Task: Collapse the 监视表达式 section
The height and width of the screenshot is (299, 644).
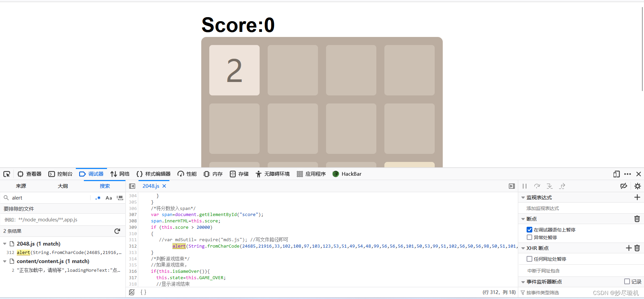Action: pyautogui.click(x=523, y=198)
